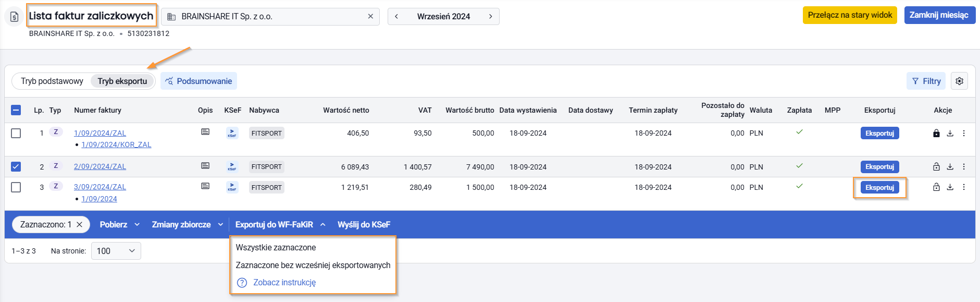Open the table settings gear

point(960,81)
